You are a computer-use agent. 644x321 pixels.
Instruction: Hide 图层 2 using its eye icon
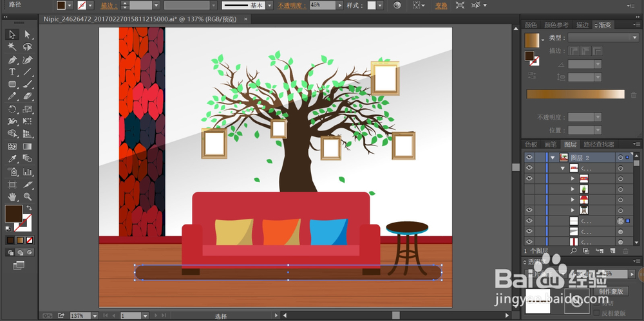click(529, 157)
